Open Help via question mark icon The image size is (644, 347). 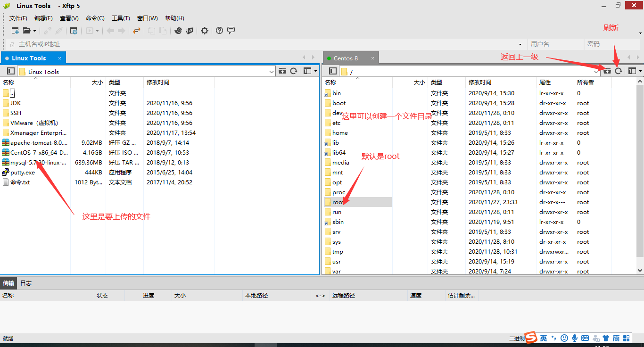(x=220, y=31)
